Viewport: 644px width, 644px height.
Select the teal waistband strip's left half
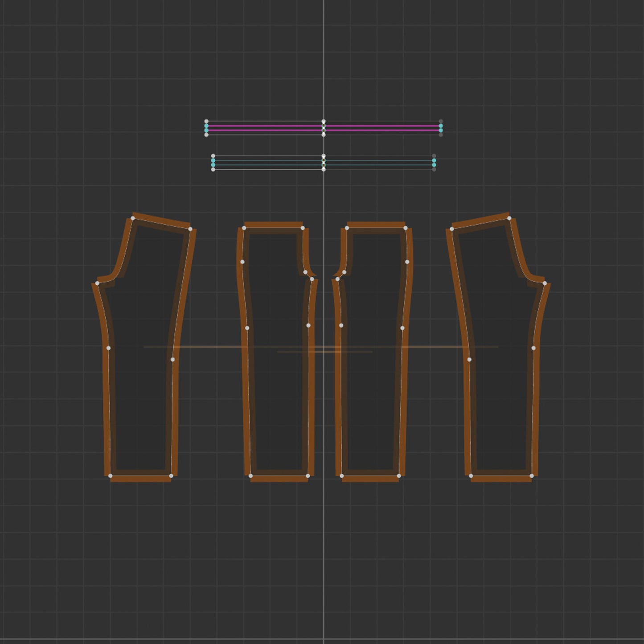[268, 163]
